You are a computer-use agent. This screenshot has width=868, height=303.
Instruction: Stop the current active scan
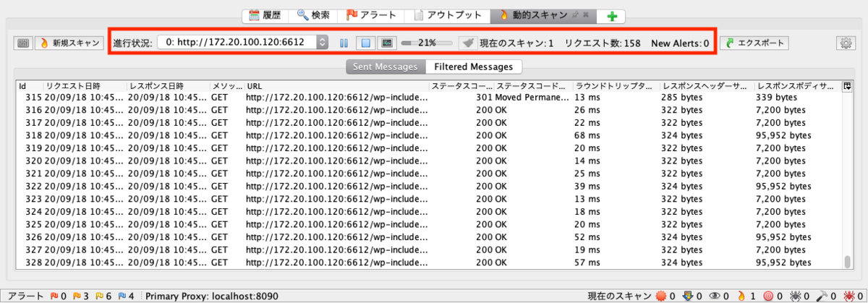click(365, 43)
